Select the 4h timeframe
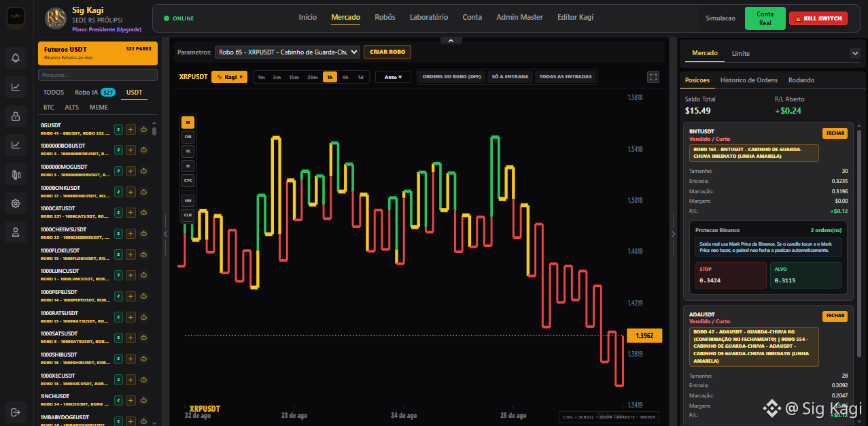This screenshot has width=868, height=426. [345, 77]
